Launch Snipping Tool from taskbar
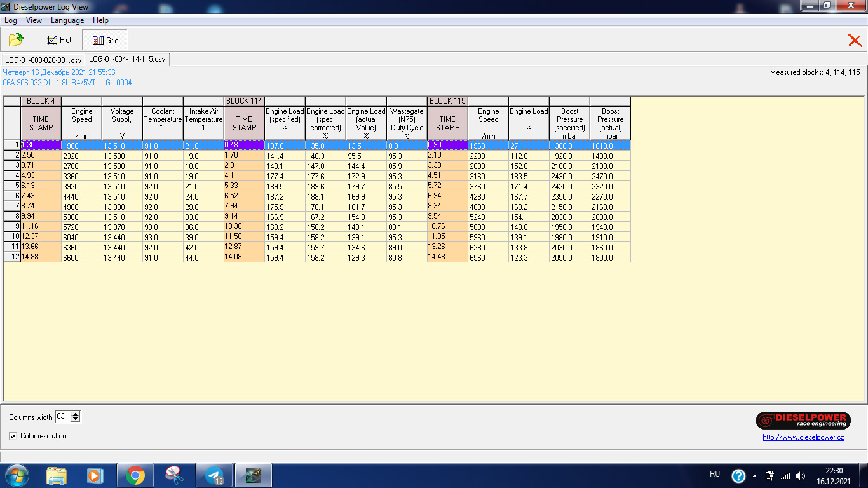Screen dimensions: 868x488 click(174, 475)
